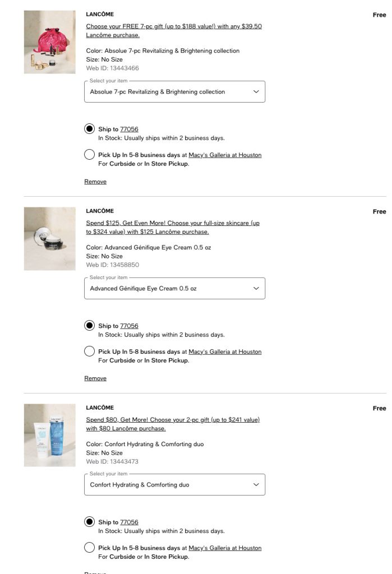Open Macy's Galleria at Houston link for Eye Cream
This screenshot has height=574, width=392.
[x=225, y=352]
